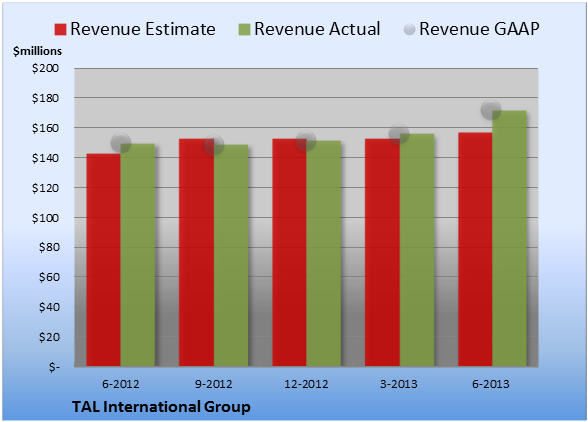The image size is (588, 422).
Task: Select the red estimate bar for 6-2012
Action: tap(104, 260)
